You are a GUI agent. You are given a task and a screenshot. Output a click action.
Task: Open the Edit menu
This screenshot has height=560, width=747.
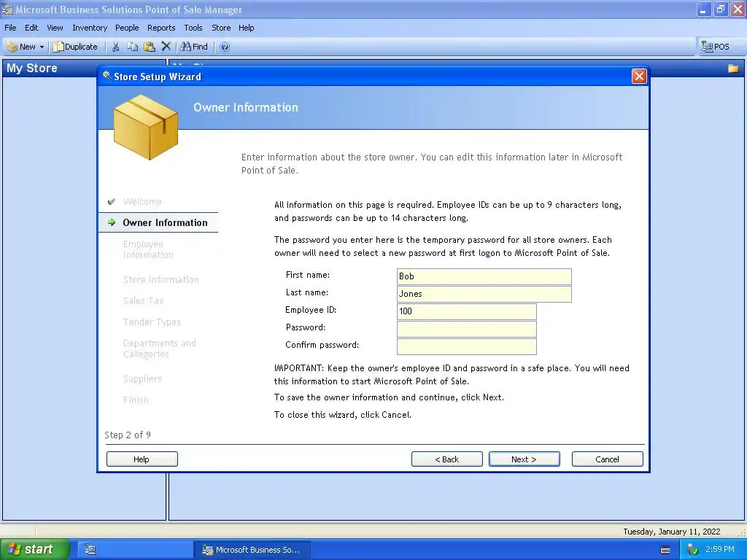(x=31, y=28)
